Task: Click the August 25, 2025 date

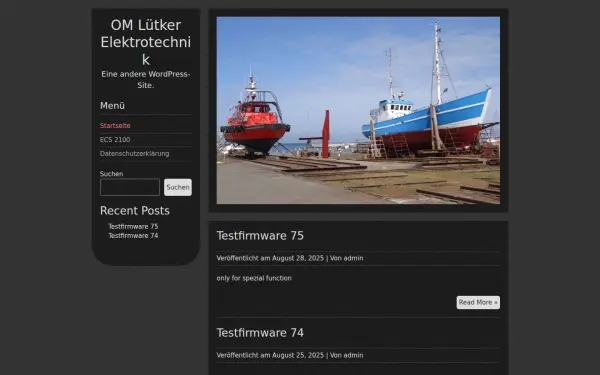Action: point(298,355)
